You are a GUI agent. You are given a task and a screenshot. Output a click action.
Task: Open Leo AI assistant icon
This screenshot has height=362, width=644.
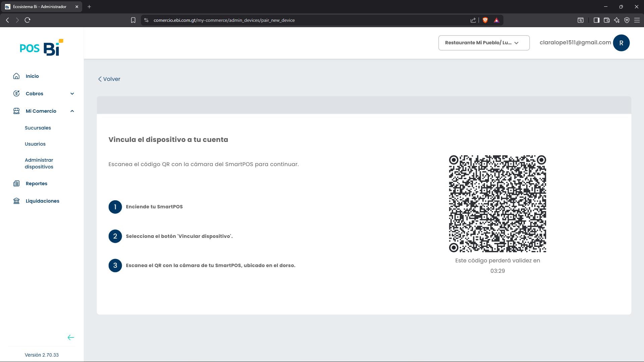coord(617,20)
